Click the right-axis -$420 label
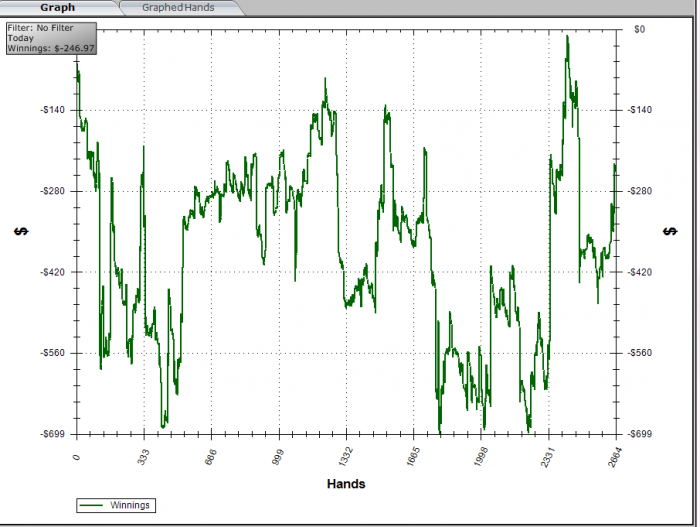 click(x=639, y=272)
